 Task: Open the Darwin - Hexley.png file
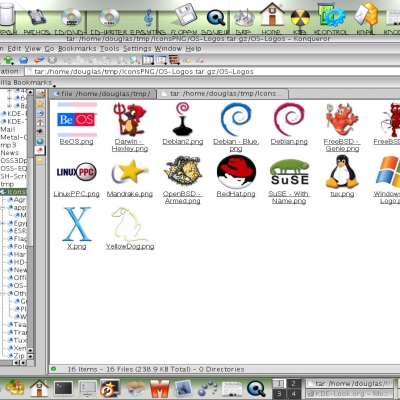(x=130, y=127)
